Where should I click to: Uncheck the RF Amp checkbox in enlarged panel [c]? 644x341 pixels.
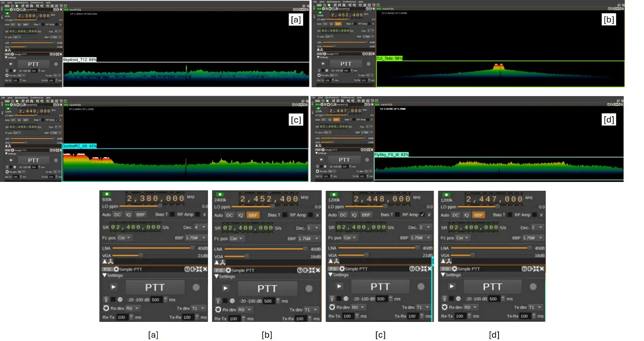422,215
